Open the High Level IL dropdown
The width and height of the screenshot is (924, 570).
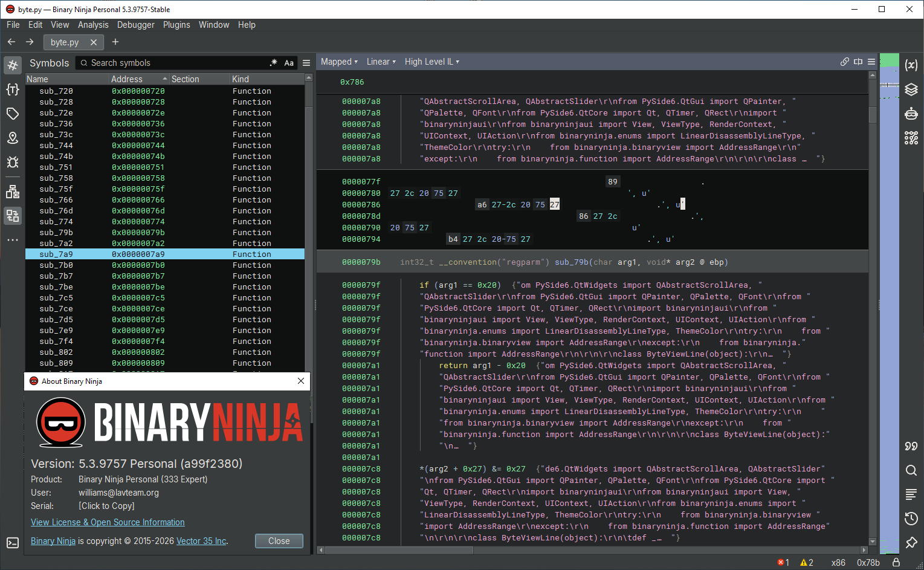(x=432, y=62)
